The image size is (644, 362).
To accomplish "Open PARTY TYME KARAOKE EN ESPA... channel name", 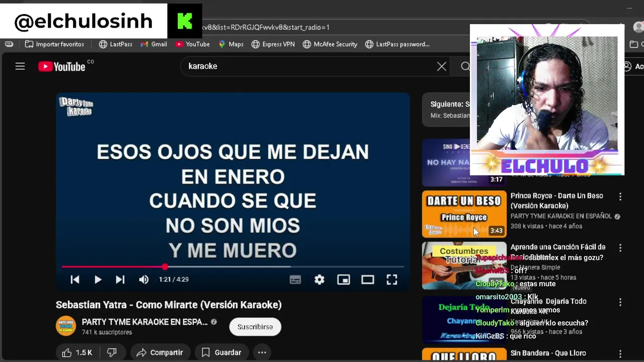I will [145, 322].
